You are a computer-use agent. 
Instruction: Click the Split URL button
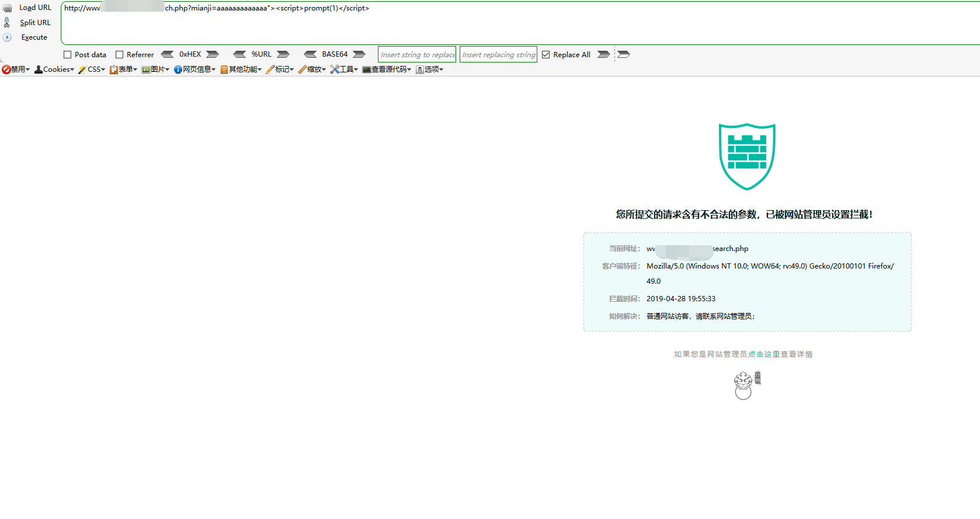(27, 22)
